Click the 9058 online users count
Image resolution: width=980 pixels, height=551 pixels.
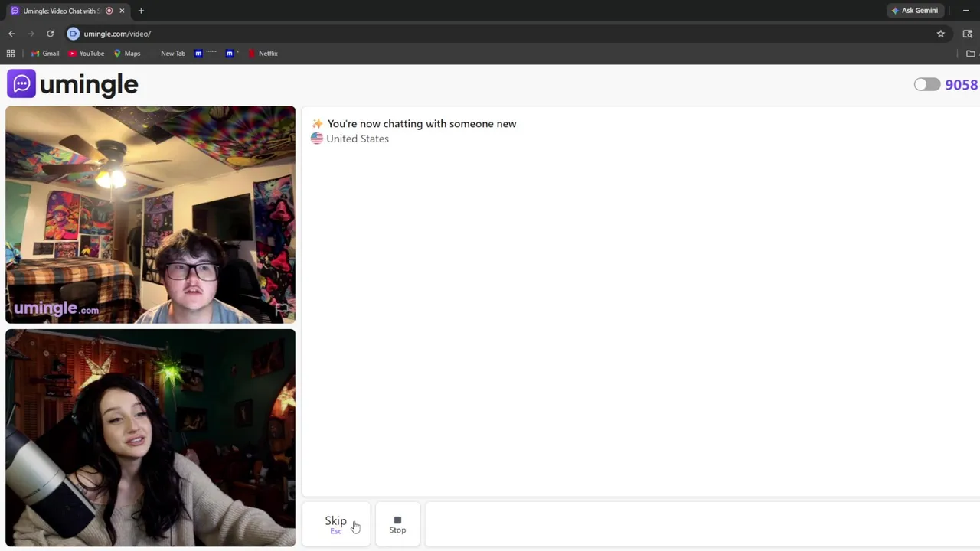tap(961, 84)
